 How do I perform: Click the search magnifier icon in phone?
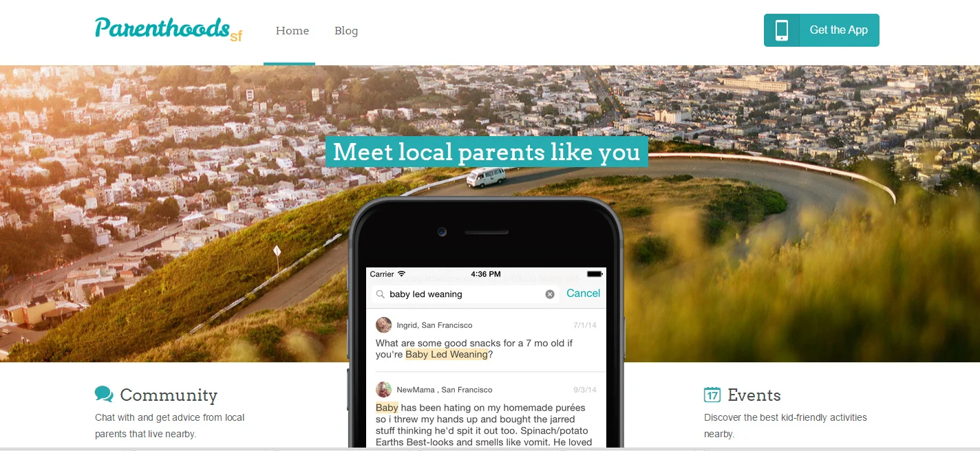point(380,294)
